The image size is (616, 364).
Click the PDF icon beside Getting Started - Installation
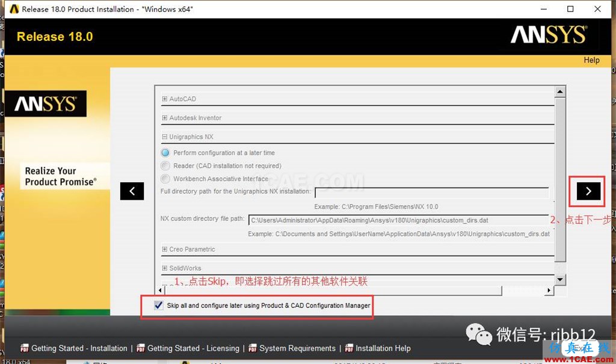click(x=24, y=348)
